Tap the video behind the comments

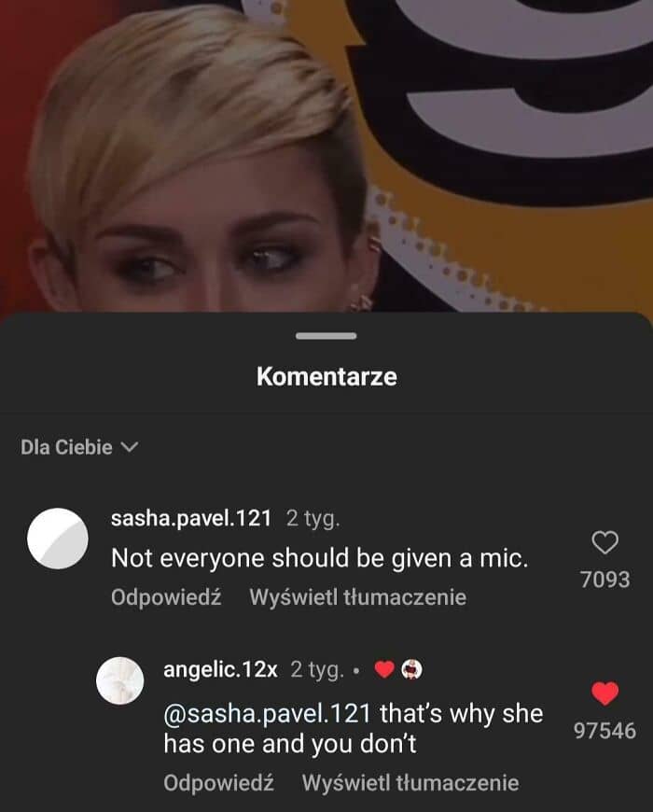pyautogui.click(x=326, y=155)
